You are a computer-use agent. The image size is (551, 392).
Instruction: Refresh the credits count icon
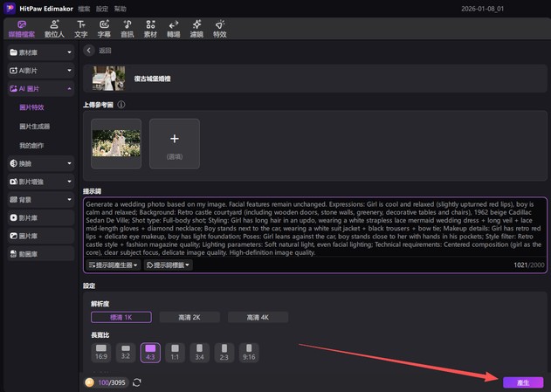137,382
